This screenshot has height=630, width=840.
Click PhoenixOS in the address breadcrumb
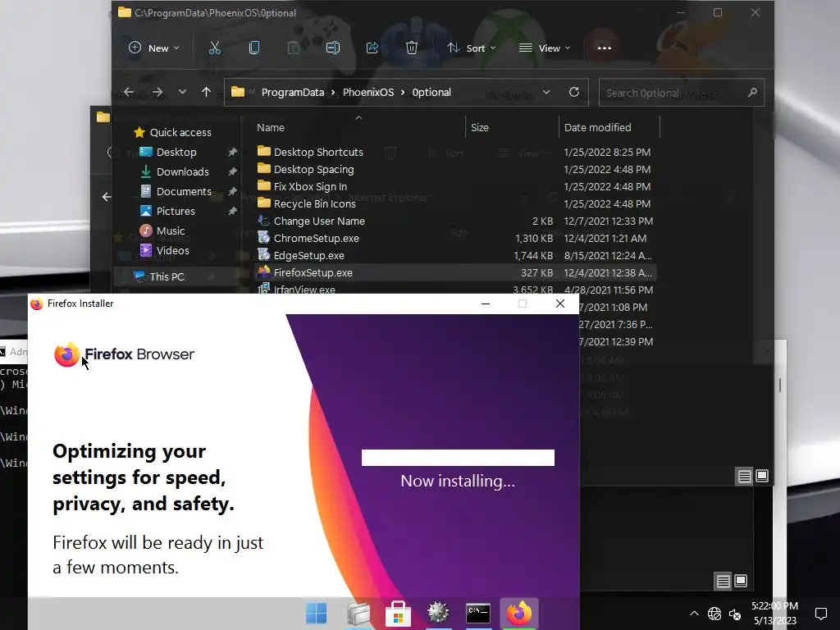pos(368,92)
